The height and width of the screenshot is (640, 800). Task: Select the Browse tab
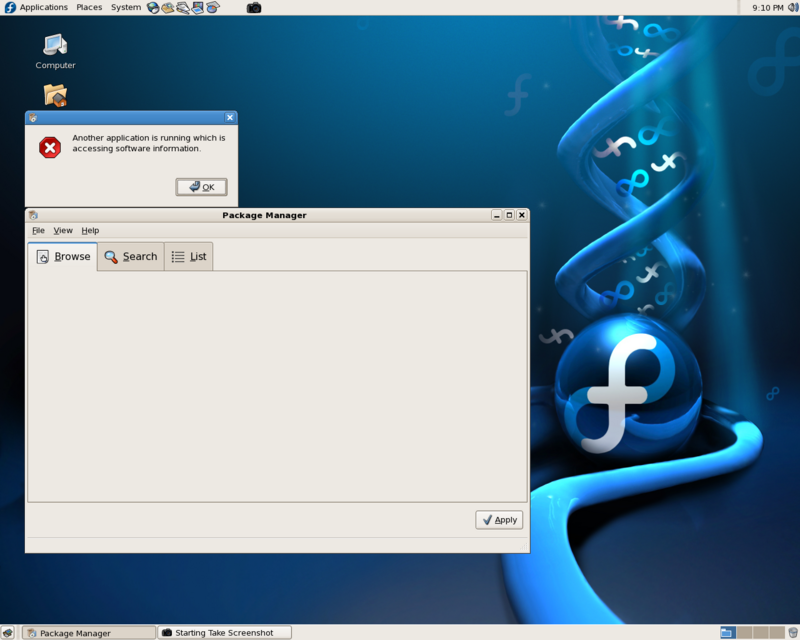click(x=63, y=257)
